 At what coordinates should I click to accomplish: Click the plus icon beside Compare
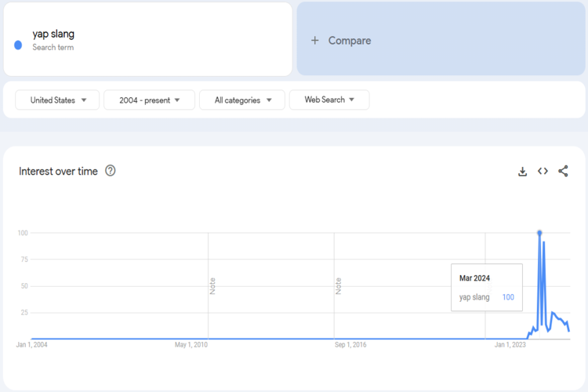click(315, 41)
